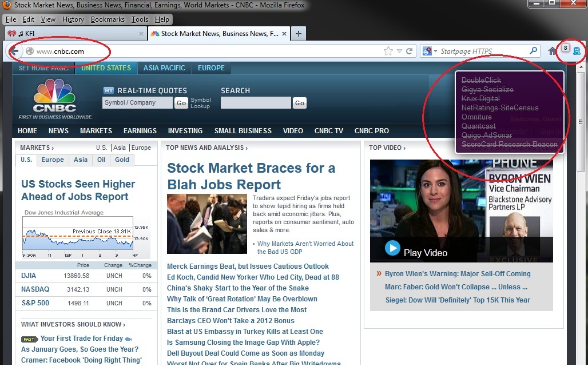
Task: Bookmark this page with the star icon
Action: coord(388,51)
